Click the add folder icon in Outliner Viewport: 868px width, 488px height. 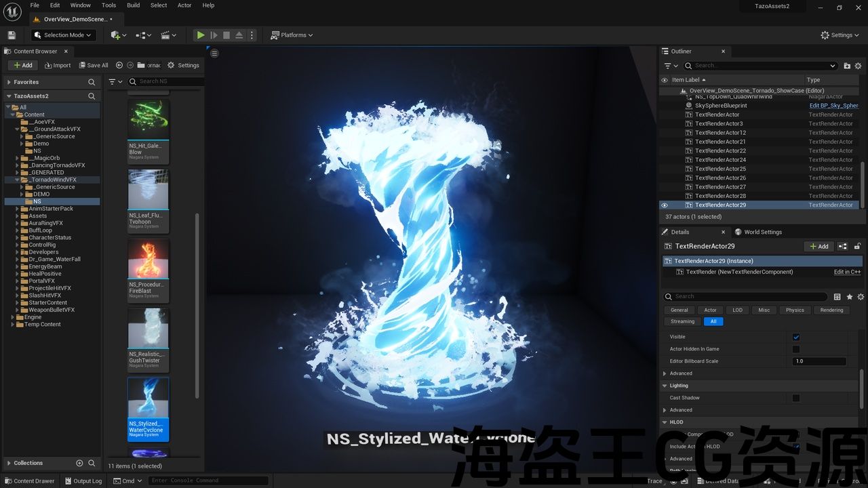tap(847, 66)
